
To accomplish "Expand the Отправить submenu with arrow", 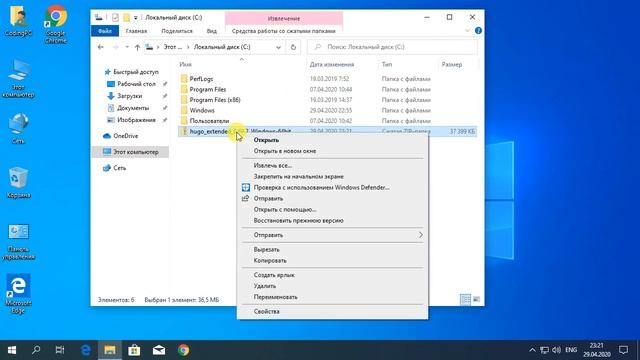I will click(332, 235).
